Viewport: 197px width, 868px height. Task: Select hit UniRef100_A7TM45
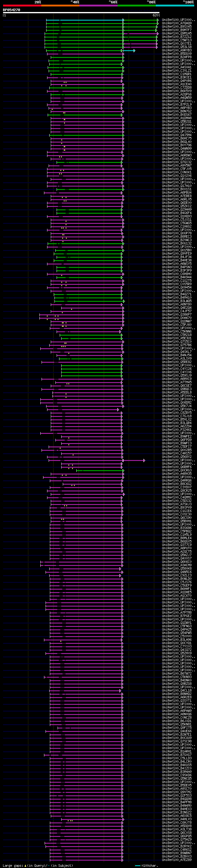click(x=177, y=382)
